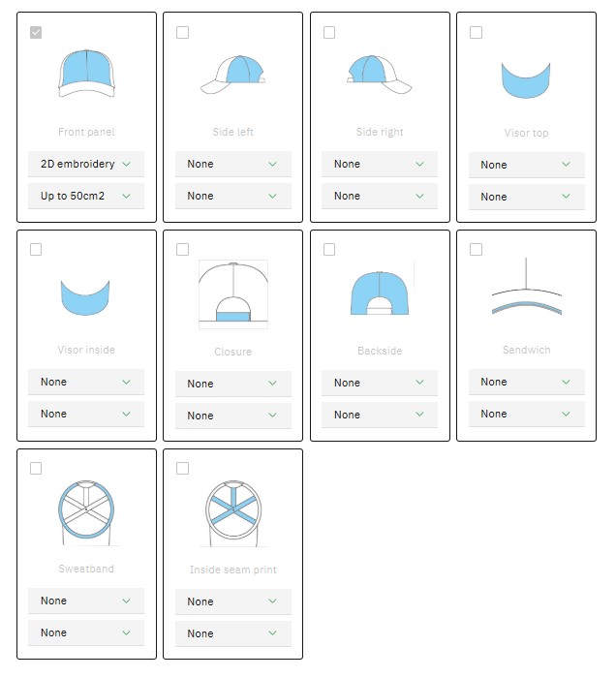Select the Closure cap diagram

pos(232,293)
